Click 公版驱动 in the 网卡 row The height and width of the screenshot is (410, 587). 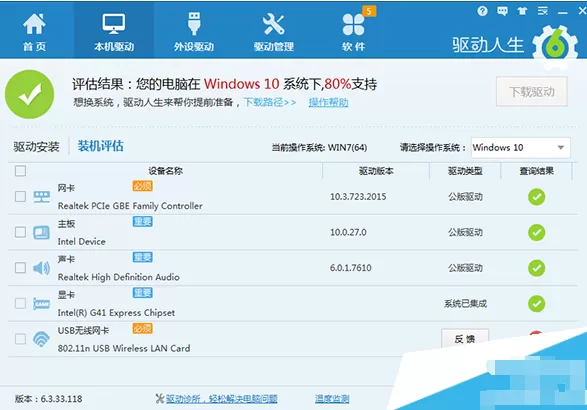click(465, 197)
